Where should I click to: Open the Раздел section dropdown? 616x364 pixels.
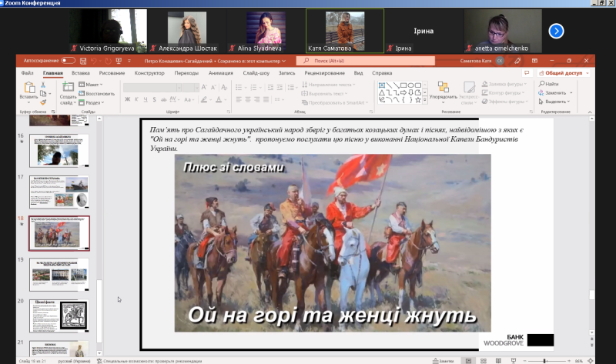pyautogui.click(x=92, y=102)
